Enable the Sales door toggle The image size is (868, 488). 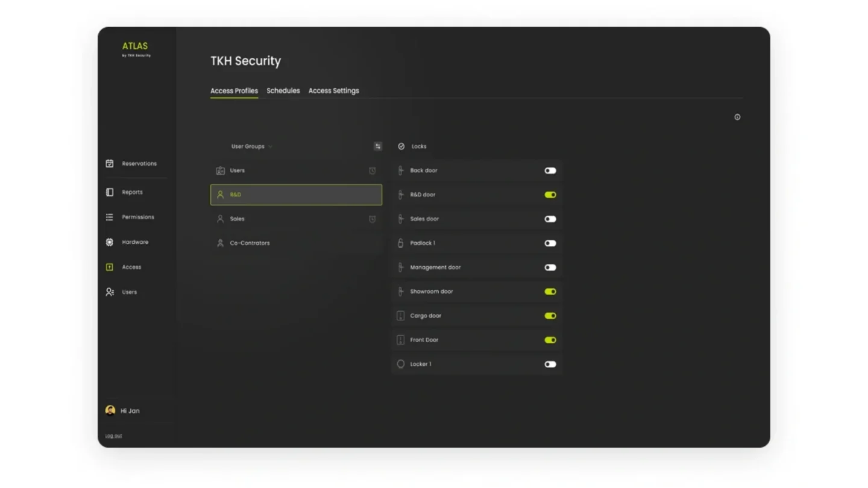[550, 219]
